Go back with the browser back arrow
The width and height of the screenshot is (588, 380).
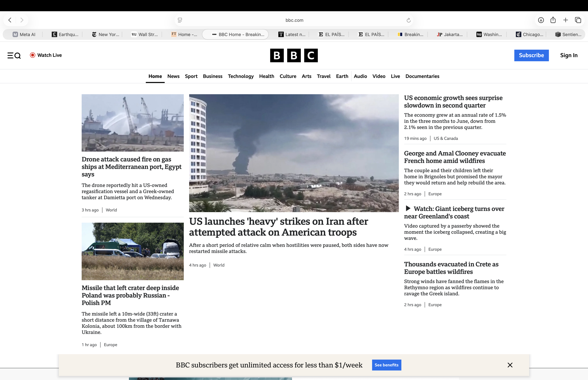pyautogui.click(x=10, y=20)
